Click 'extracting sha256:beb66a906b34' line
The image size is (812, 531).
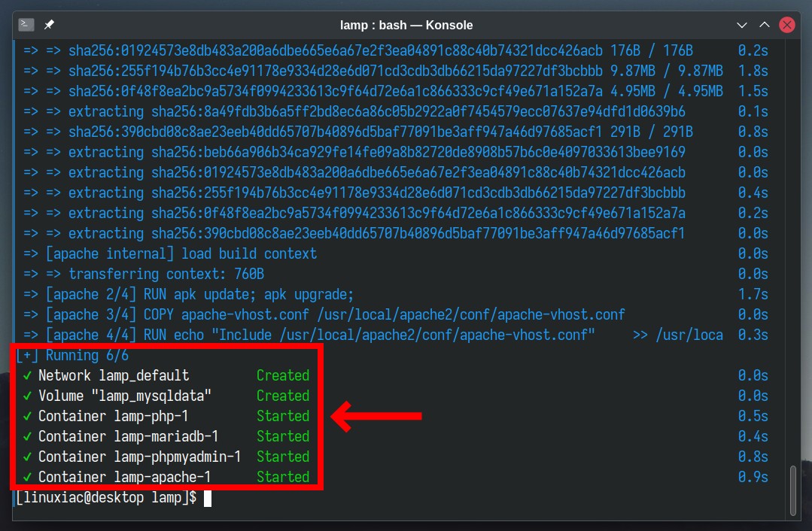point(354,152)
